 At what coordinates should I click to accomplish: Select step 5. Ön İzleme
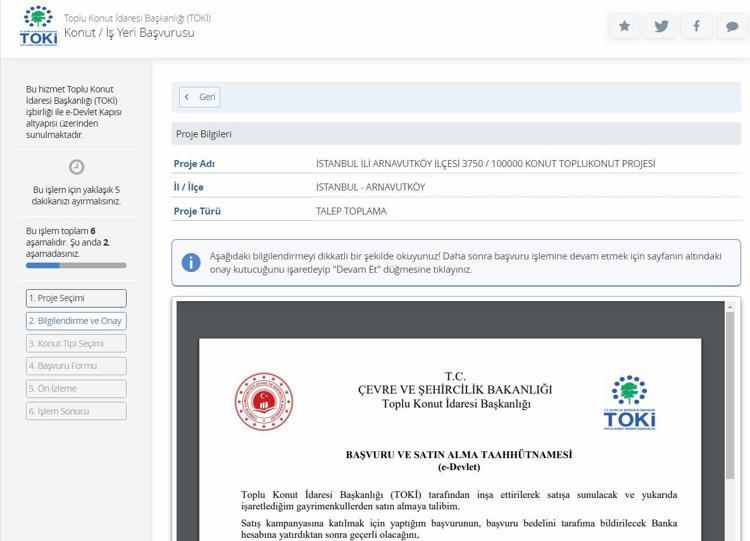[76, 388]
